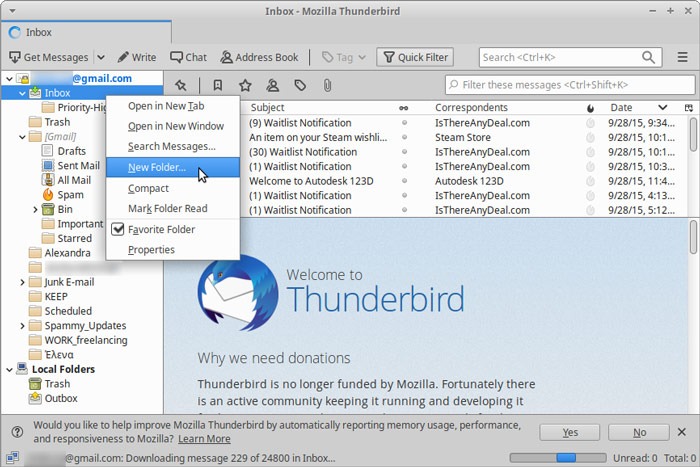Click the download progress bar
The width and height of the screenshot is (700, 467).
coord(558,458)
